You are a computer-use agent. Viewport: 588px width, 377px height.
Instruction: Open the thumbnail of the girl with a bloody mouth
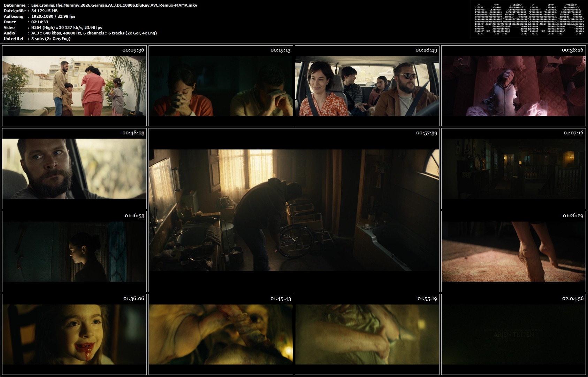tap(74, 334)
